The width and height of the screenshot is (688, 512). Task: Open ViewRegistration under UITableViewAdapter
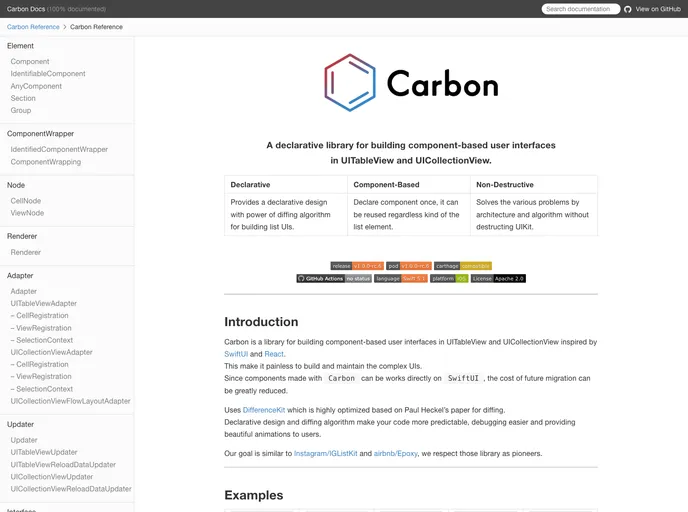pyautogui.click(x=41, y=328)
